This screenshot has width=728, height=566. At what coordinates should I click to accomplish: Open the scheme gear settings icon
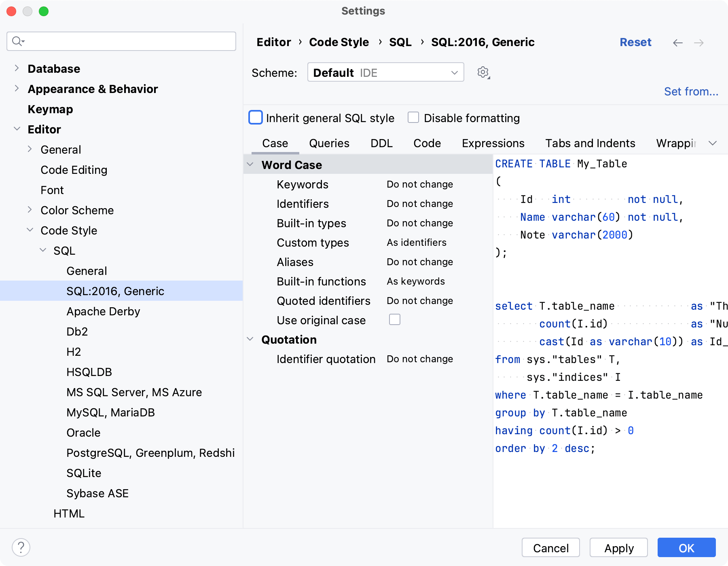coord(483,73)
